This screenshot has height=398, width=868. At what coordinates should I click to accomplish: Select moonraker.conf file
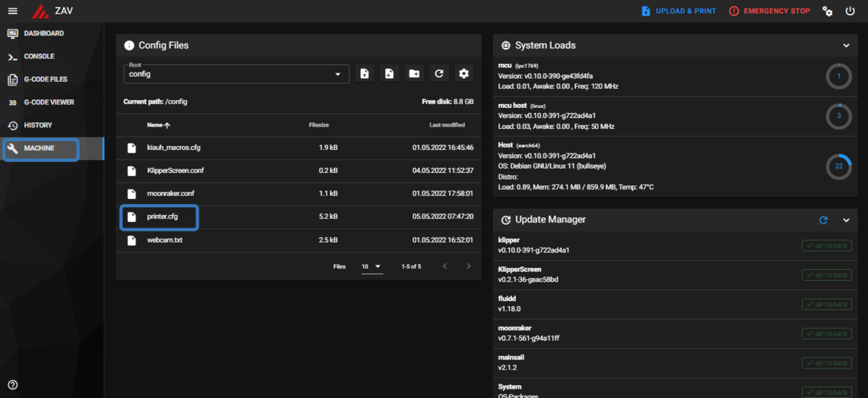pos(299,194)
